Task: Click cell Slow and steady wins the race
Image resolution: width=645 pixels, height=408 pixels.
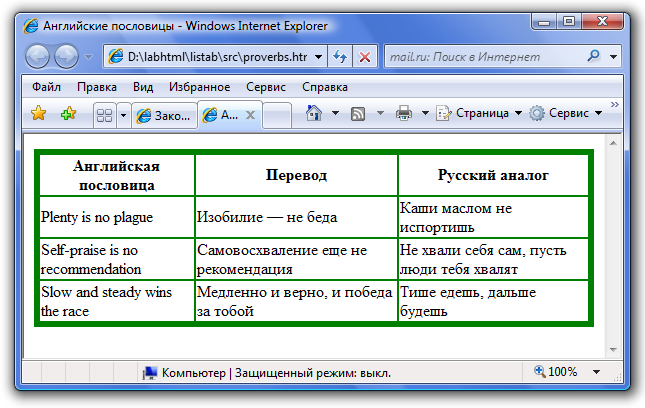Action: point(117,301)
